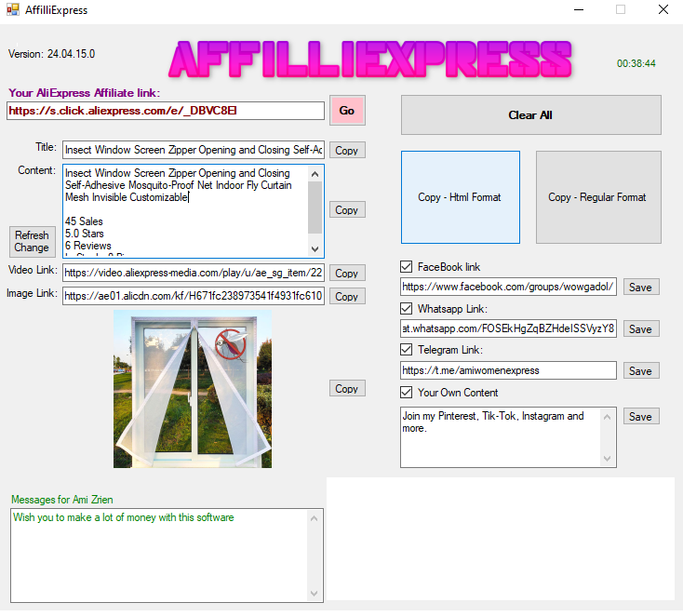Image resolution: width=683 pixels, height=616 pixels.
Task: Click Own Content scrollbar up arrow
Action: [608, 417]
